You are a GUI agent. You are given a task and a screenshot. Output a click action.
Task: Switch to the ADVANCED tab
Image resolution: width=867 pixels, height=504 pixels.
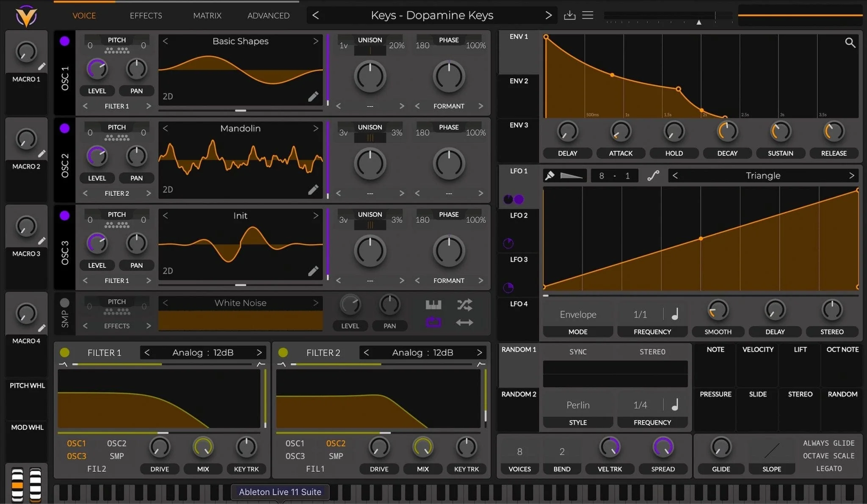[268, 16]
